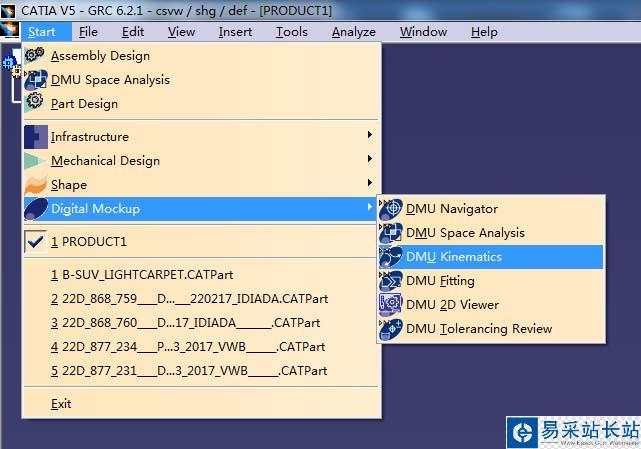The height and width of the screenshot is (449, 641).
Task: Click the DMU Tolerancing Review icon
Action: [x=391, y=329]
